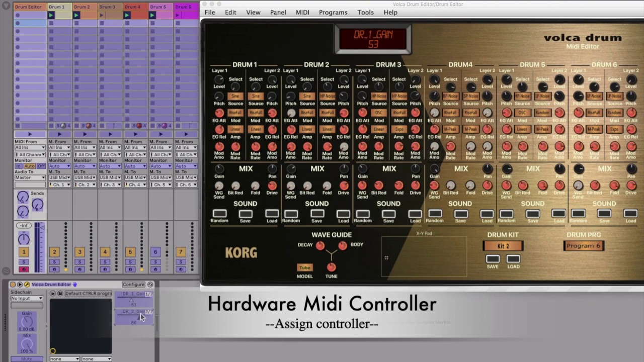Open the Edit menu
Image resolution: width=644 pixels, height=362 pixels.
pos(230,12)
